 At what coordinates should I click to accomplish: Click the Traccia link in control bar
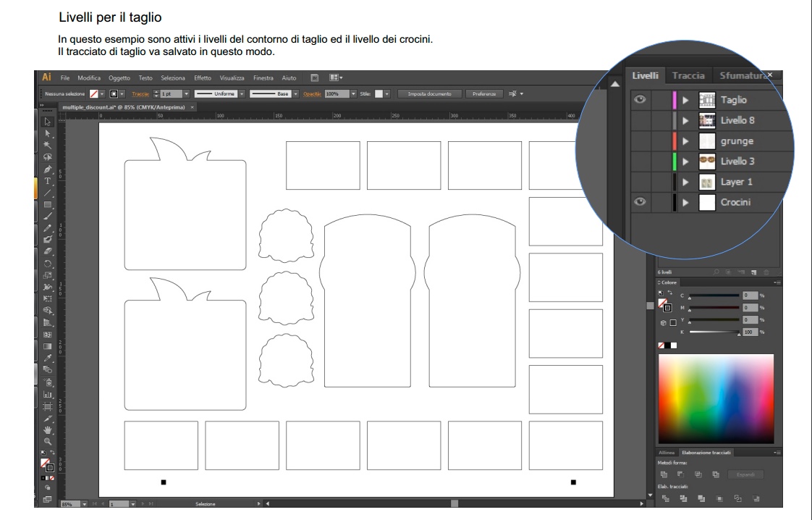click(141, 94)
